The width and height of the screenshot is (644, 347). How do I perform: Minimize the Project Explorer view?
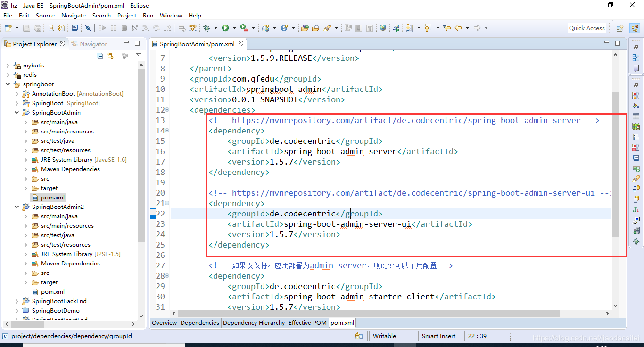(x=126, y=43)
